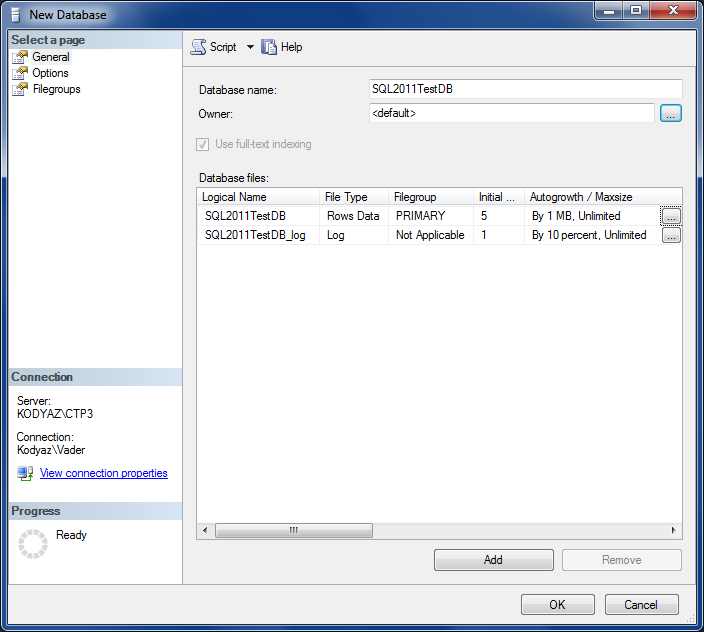
Task: Click the Not Applicable filegroup cell
Action: pyautogui.click(x=431, y=235)
